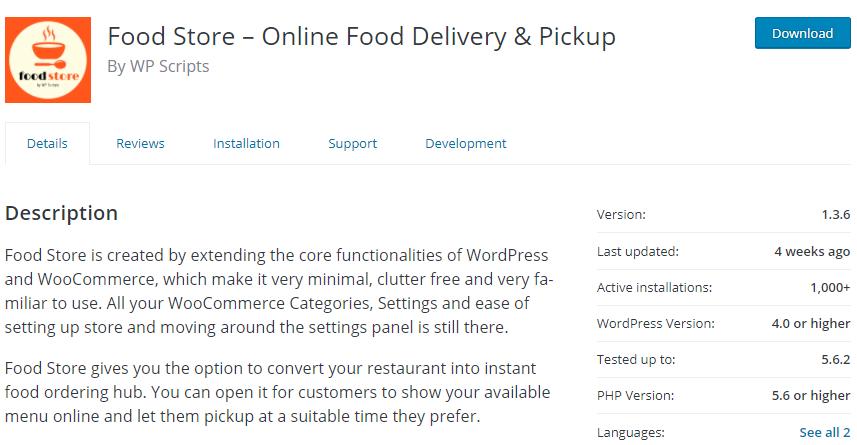Select the Details tab
857x445 pixels.
pos(47,144)
